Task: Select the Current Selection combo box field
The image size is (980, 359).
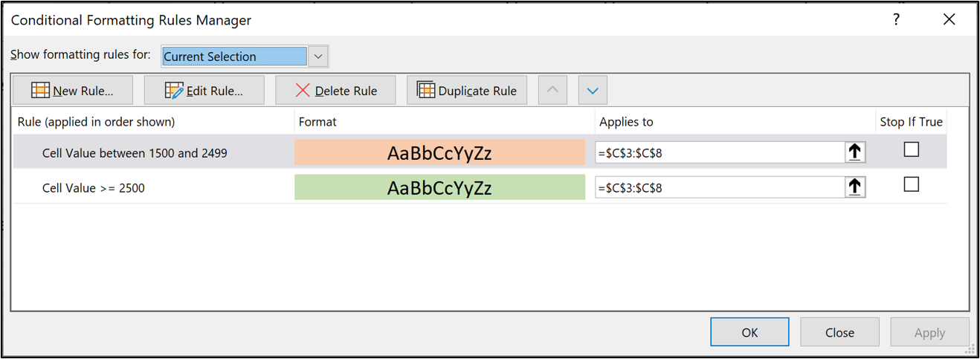Action: [234, 56]
